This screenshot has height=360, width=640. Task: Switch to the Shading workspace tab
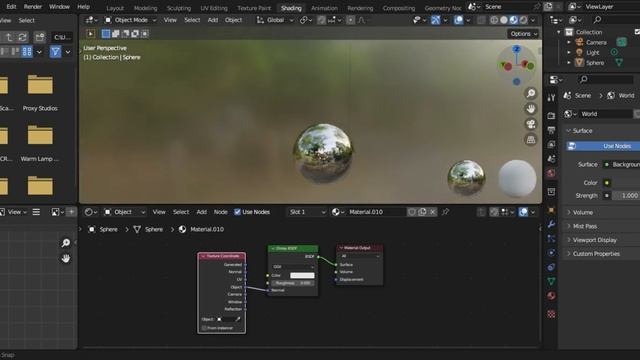[x=291, y=8]
